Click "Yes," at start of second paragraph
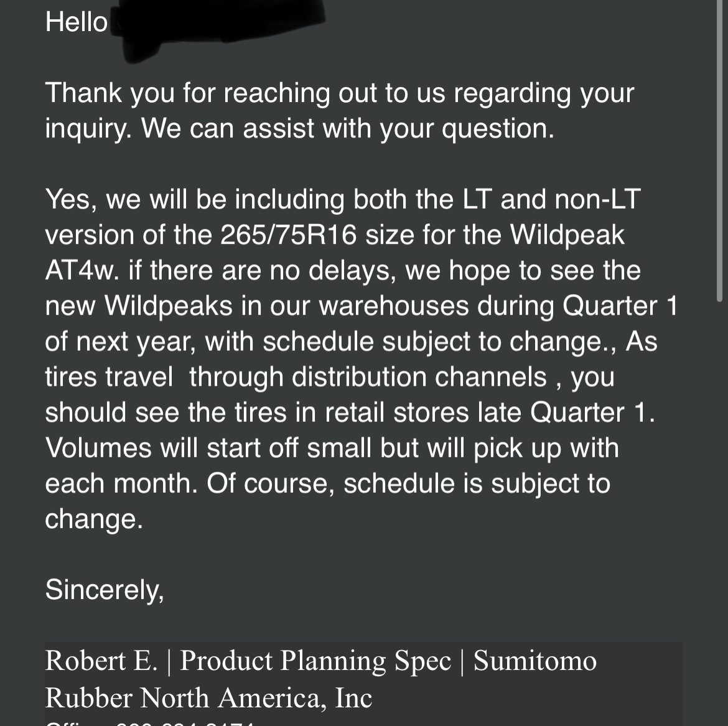The height and width of the screenshot is (726, 728). 71,200
